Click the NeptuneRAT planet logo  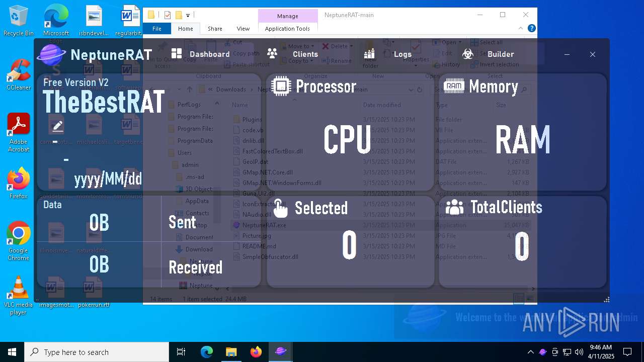pos(51,54)
